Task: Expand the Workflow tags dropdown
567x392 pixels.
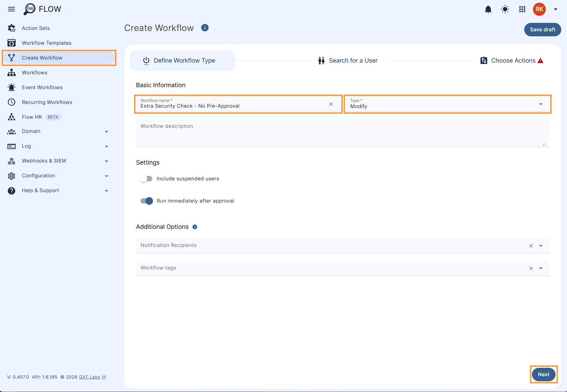Action: [541, 268]
